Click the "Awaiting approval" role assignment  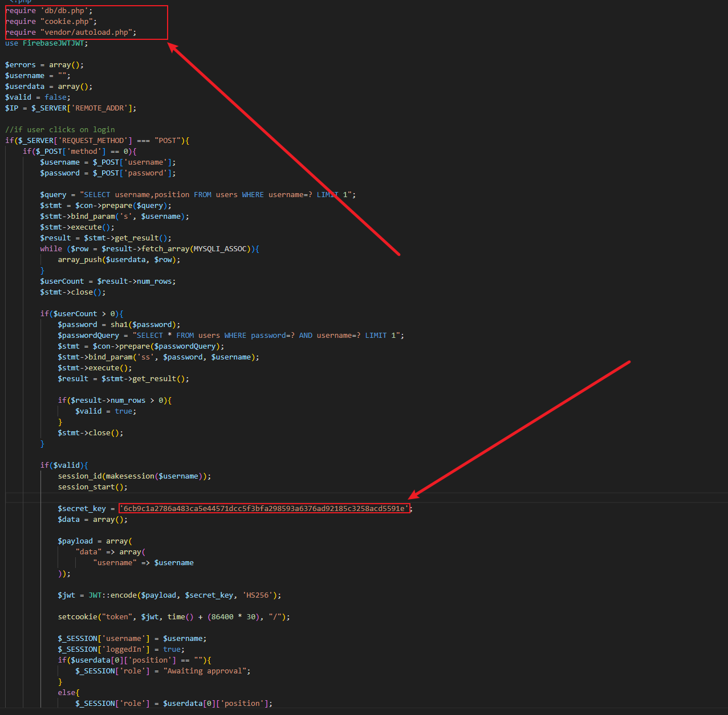163,671
